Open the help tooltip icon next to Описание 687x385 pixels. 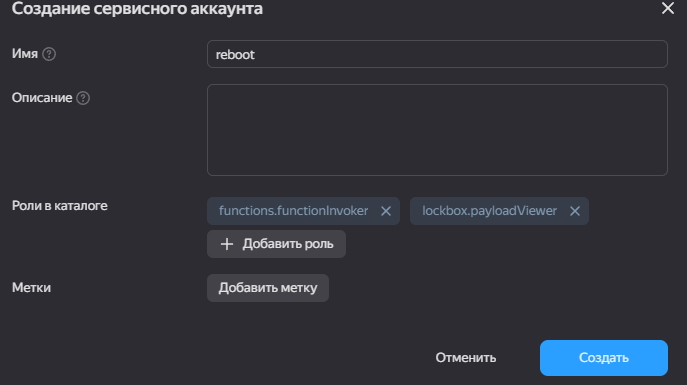coord(83,98)
